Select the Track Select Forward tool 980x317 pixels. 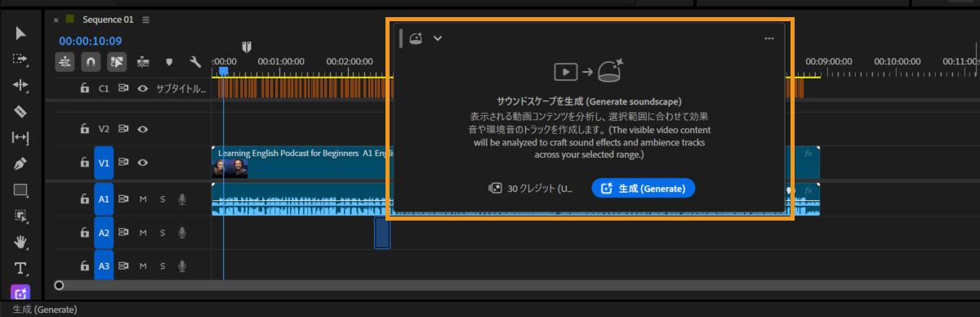click(x=20, y=60)
